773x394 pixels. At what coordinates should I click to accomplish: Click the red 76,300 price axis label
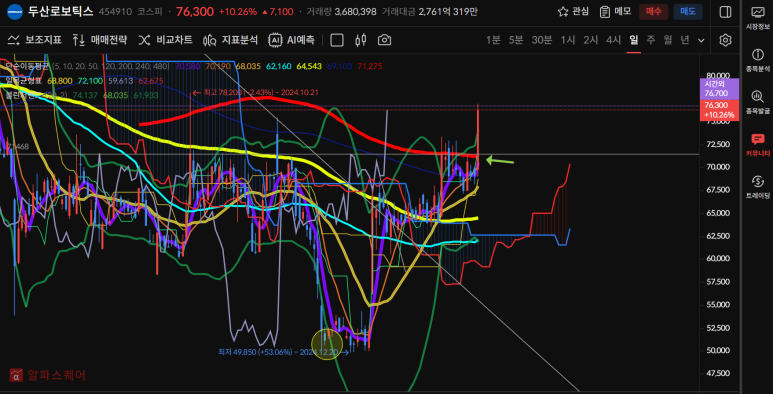click(x=719, y=110)
